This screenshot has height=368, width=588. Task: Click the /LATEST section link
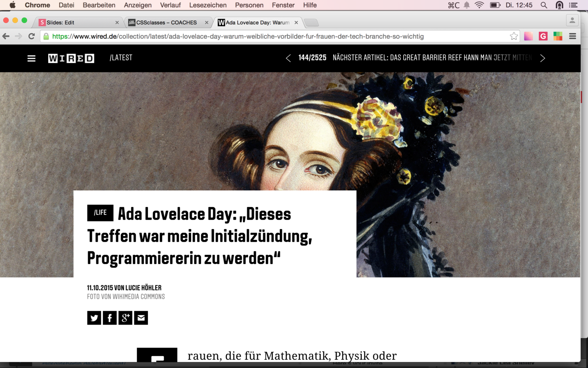click(x=121, y=58)
